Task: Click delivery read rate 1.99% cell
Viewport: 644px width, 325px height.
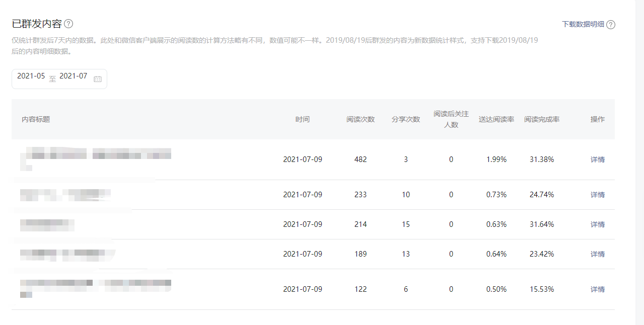Action: 496,159
